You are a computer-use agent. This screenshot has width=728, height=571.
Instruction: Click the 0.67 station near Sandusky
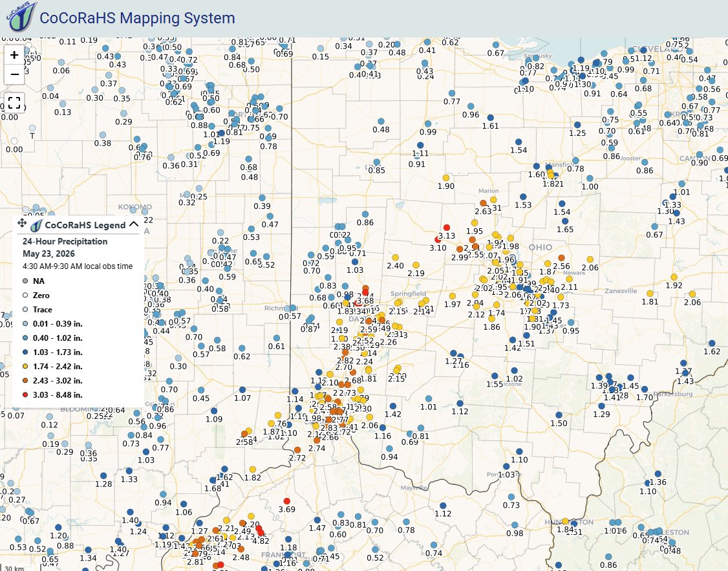pyautogui.click(x=496, y=45)
